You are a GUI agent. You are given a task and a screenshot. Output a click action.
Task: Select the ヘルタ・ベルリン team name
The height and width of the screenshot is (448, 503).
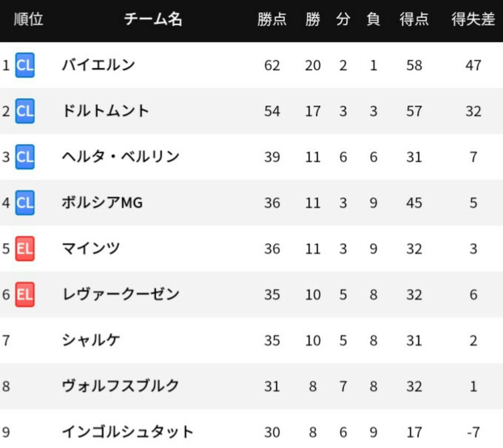(x=121, y=157)
